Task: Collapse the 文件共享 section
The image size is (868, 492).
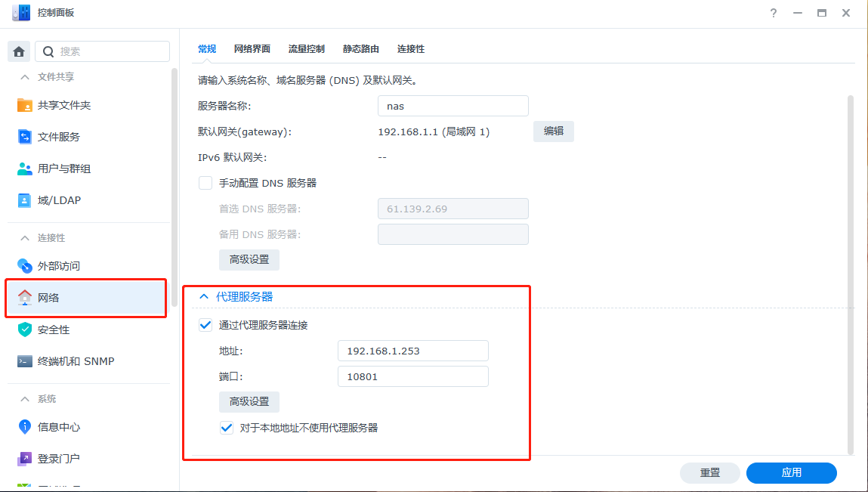Action: tap(24, 77)
